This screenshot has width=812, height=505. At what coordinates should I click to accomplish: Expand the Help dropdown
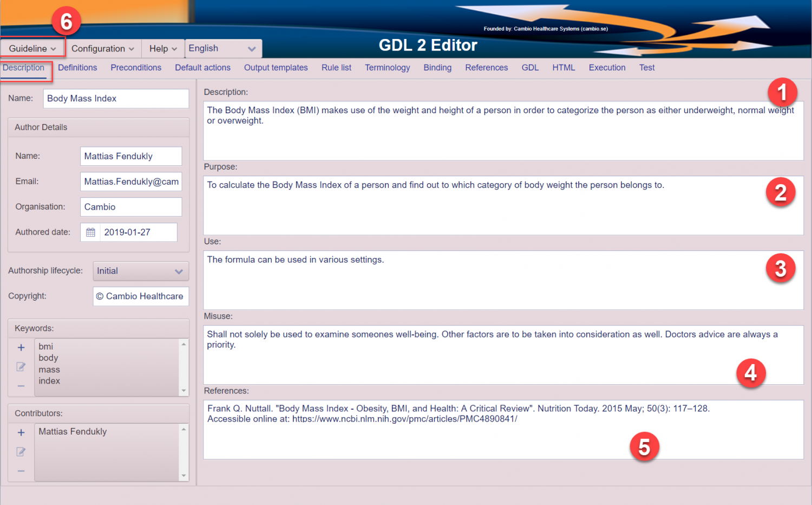click(x=162, y=48)
